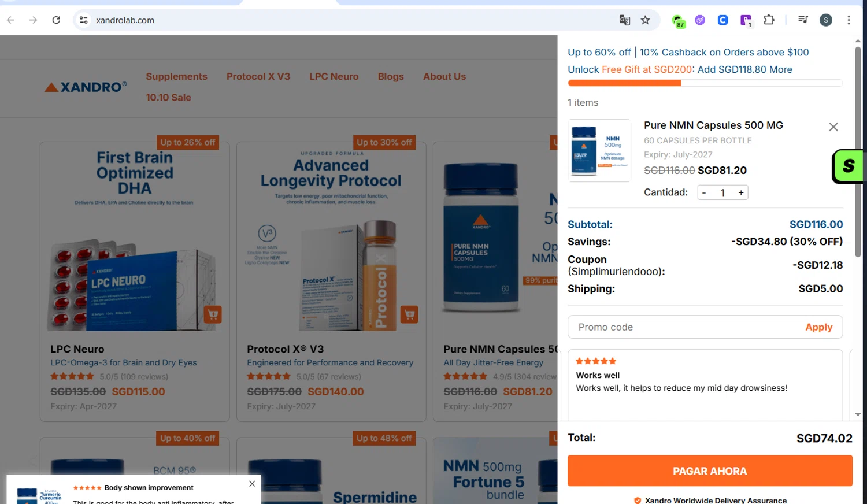The image size is (867, 504).
Task: Click the quantity value field
Action: point(722,192)
